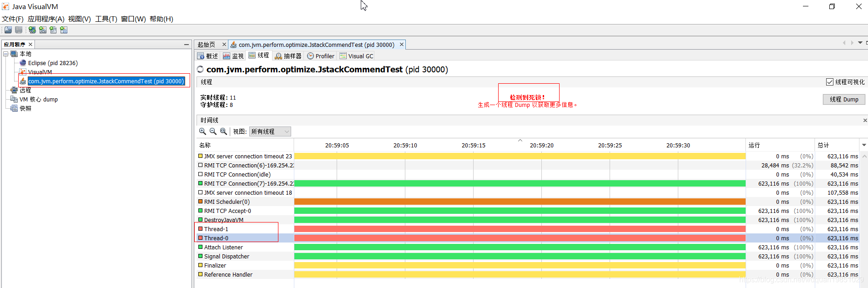Viewport: 868px width, 288px height.
Task: Switch to the 抽样器 tab
Action: tap(288, 56)
